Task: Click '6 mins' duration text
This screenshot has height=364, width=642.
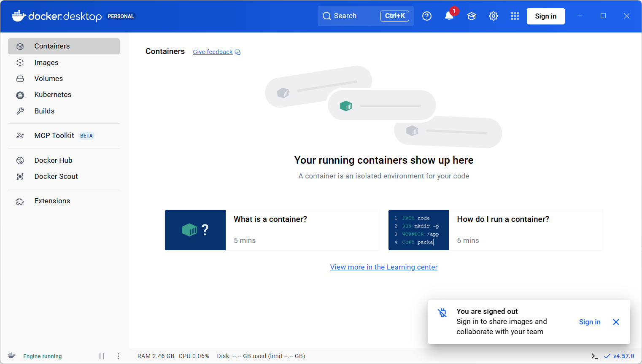Action: (468, 240)
